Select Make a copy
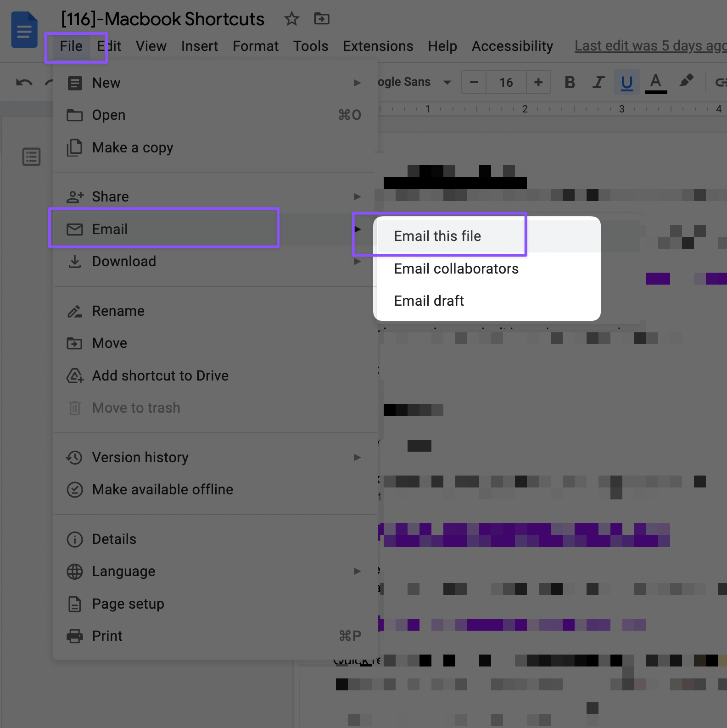This screenshot has width=727, height=728. 215,148
